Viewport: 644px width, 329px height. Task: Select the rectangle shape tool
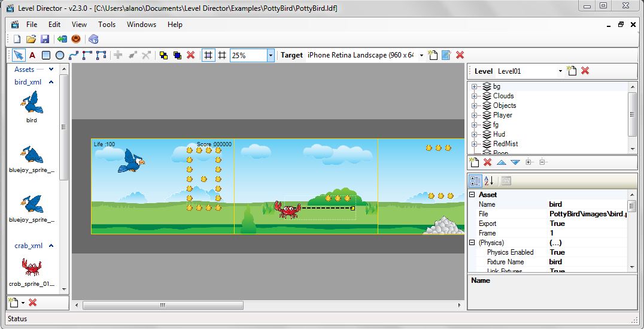(46, 55)
